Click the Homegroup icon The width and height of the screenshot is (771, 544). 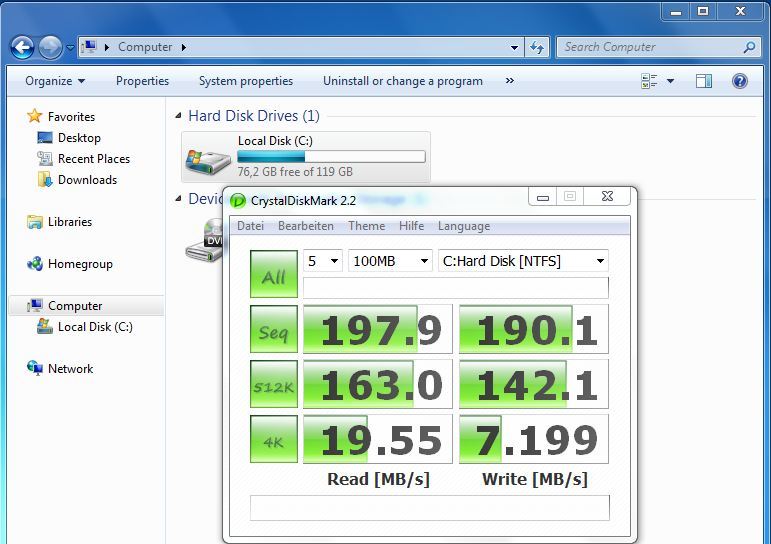(x=35, y=264)
